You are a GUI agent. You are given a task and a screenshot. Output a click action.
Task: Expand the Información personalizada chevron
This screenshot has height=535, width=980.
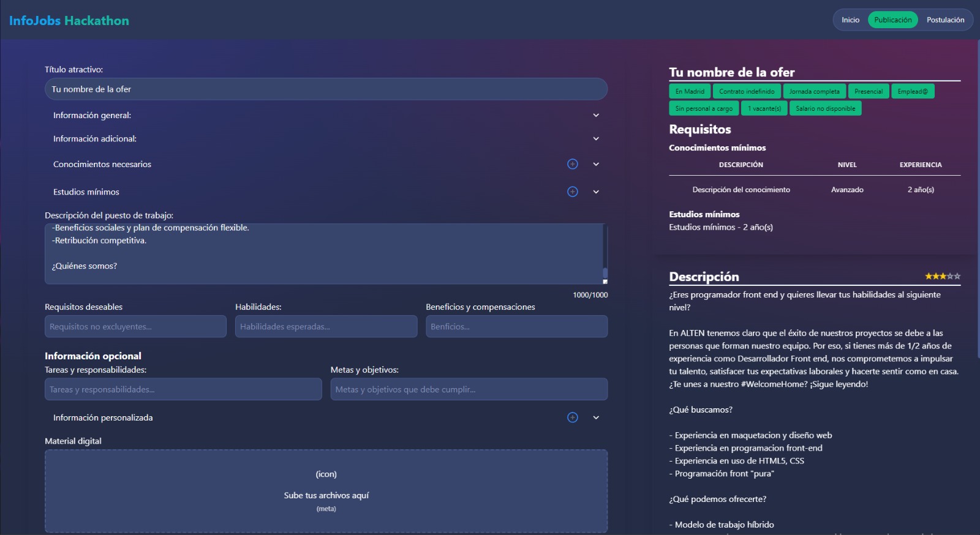pyautogui.click(x=596, y=417)
